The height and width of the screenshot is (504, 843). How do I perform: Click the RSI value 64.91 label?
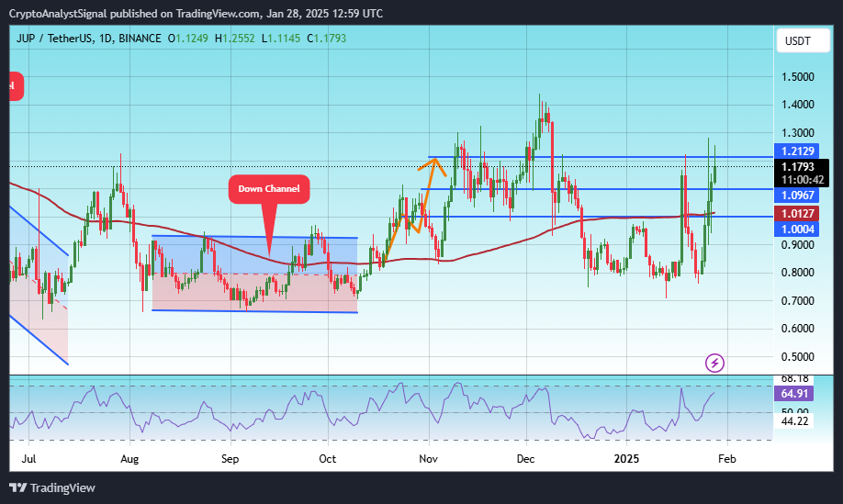coord(794,393)
